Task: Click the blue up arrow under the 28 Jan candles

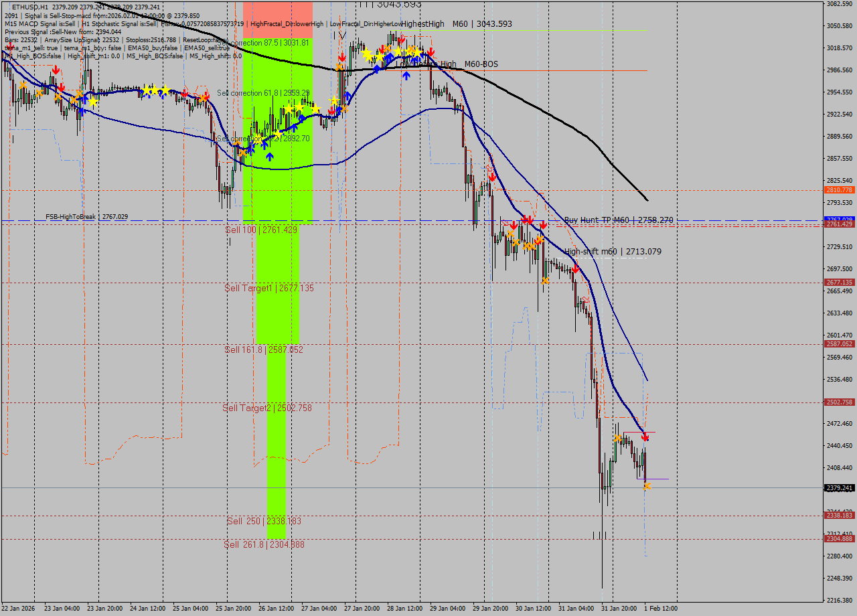Action: (406, 76)
